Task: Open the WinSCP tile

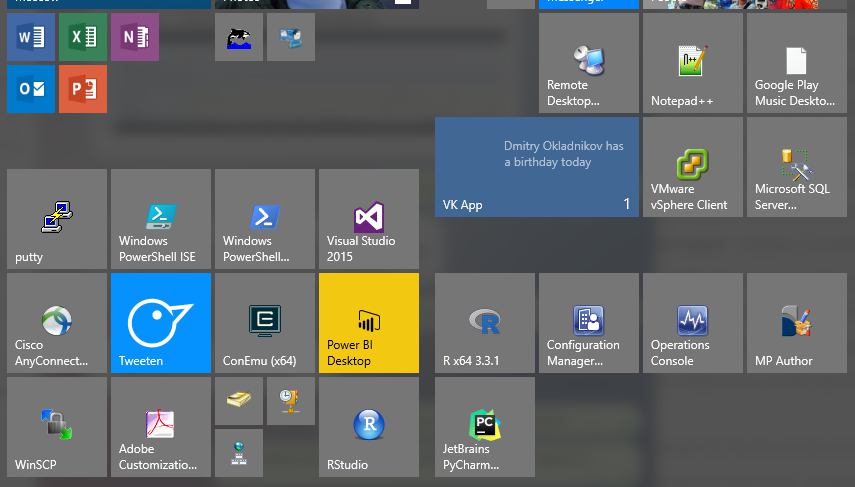Action: pos(57,427)
